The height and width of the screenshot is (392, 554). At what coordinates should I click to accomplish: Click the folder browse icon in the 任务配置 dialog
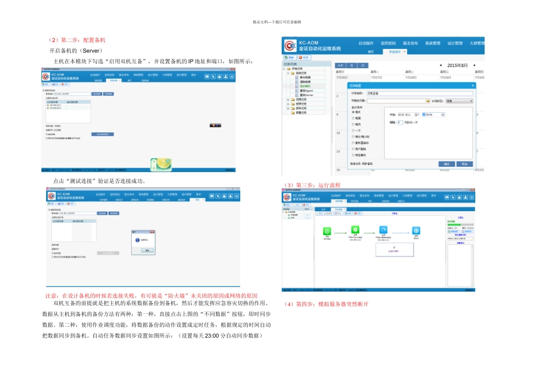pyautogui.click(x=427, y=101)
